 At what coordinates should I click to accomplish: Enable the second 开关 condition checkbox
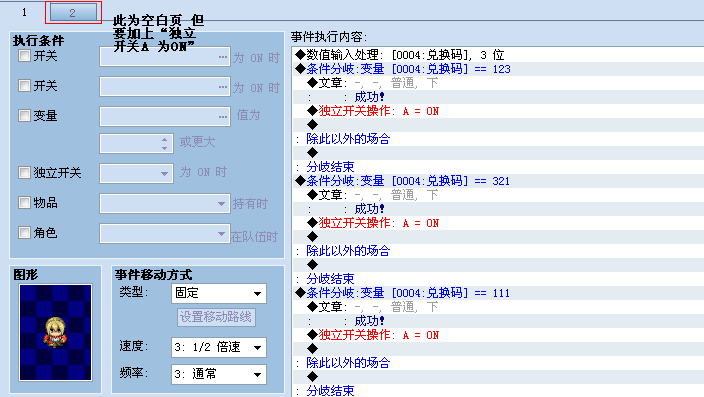(x=24, y=86)
